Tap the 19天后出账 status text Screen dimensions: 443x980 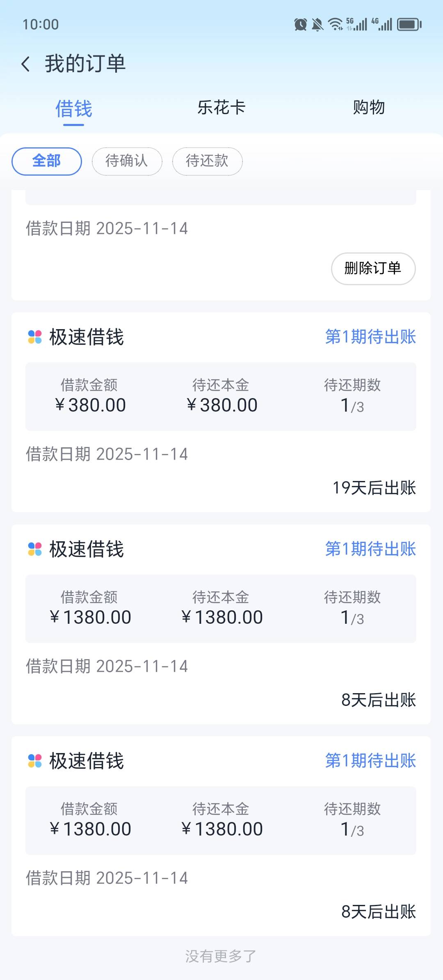[x=374, y=488]
